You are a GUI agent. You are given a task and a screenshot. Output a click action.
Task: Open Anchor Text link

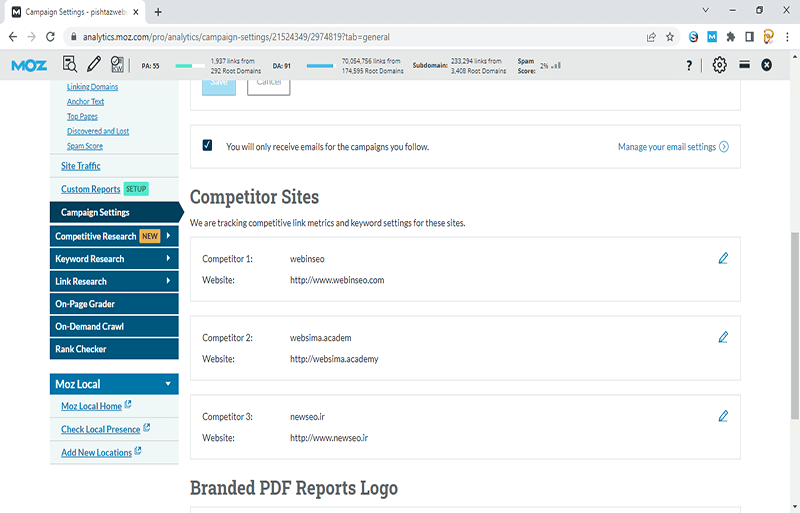tap(85, 102)
